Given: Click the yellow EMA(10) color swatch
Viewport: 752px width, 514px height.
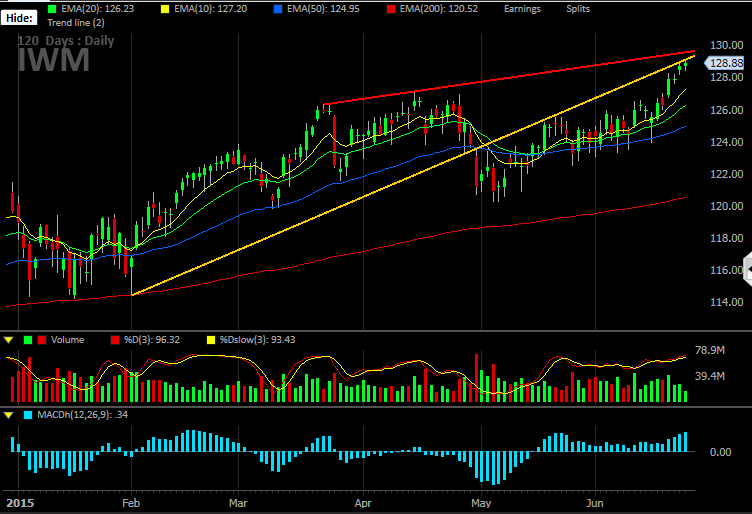Looking at the screenshot, I should coord(165,9).
